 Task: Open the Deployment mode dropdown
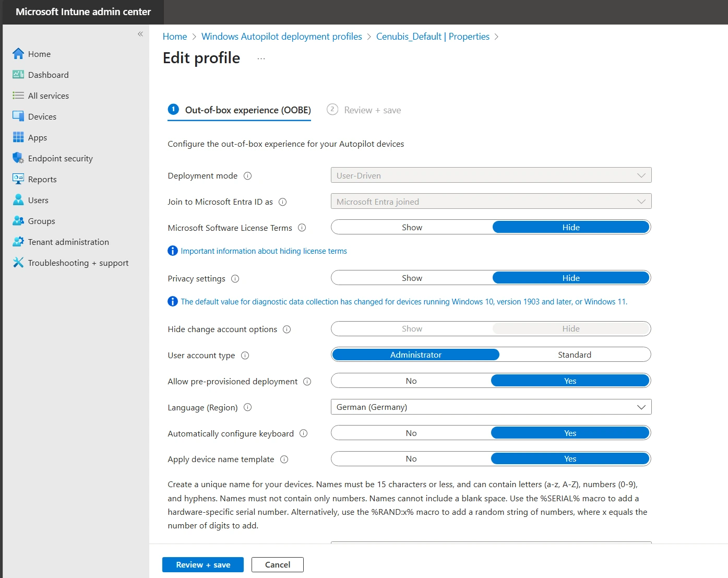click(x=491, y=175)
